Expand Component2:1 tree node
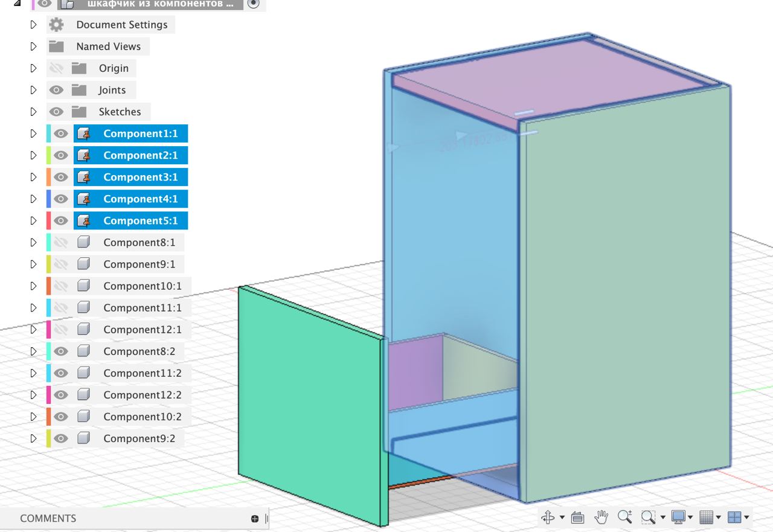Viewport: 773px width, 532px height. pos(33,155)
